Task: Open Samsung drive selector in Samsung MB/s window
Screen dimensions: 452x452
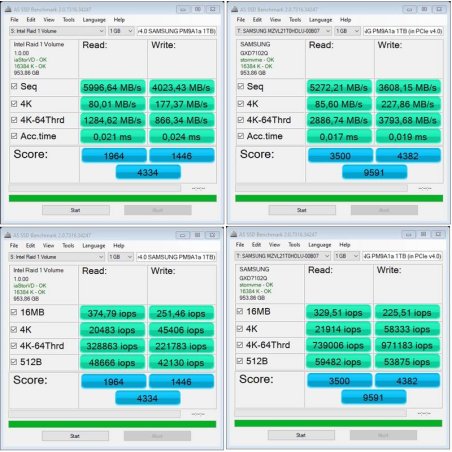Action: click(x=284, y=31)
